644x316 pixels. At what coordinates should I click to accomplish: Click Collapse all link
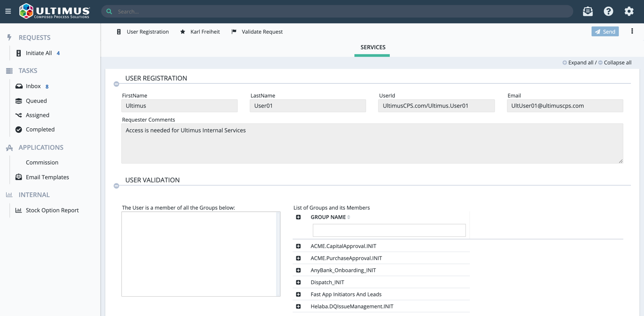pos(617,63)
